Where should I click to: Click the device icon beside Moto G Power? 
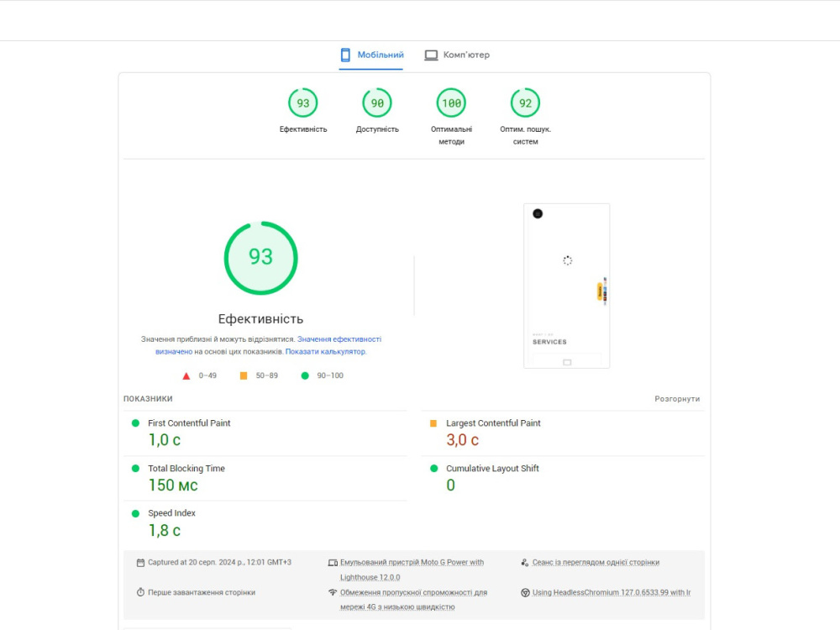click(333, 562)
